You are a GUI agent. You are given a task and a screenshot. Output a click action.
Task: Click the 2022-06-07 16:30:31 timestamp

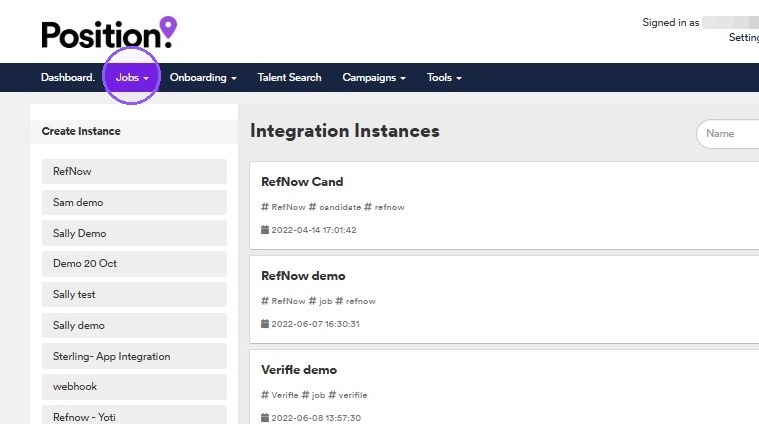coord(315,324)
